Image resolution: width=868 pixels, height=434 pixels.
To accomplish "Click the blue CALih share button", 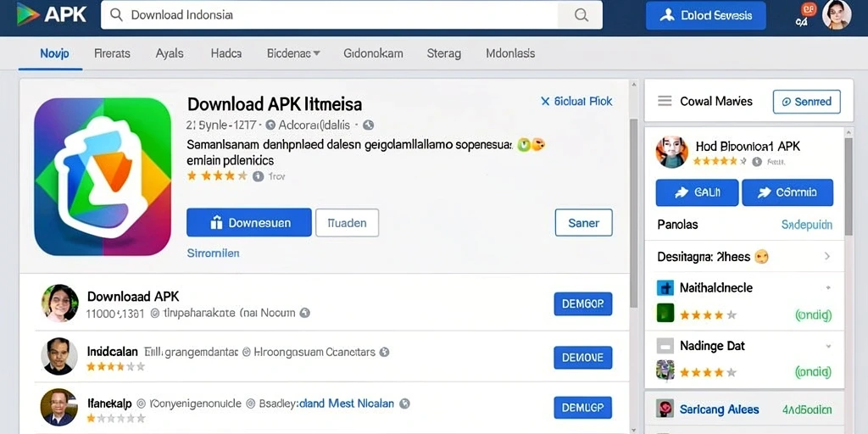I will pyautogui.click(x=697, y=192).
